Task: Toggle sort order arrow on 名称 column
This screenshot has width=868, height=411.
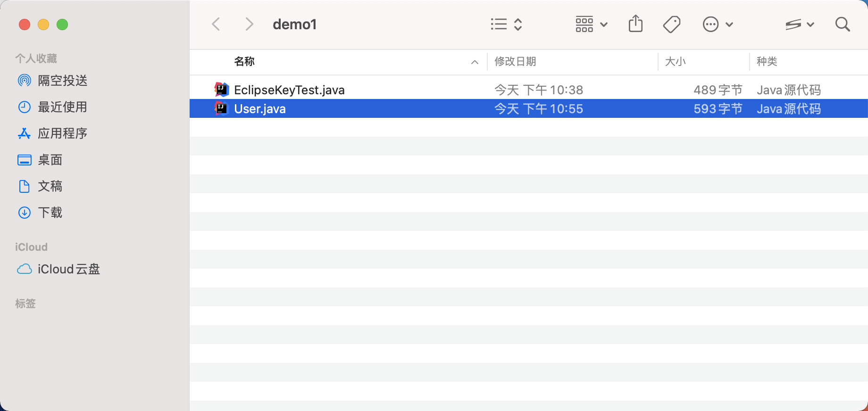Action: coord(475,62)
